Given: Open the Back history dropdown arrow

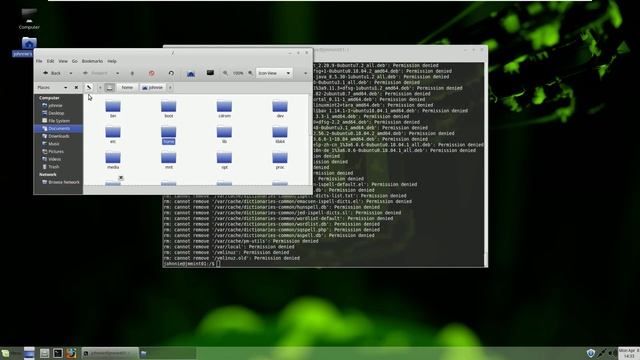Looking at the screenshot, I should click(x=71, y=73).
